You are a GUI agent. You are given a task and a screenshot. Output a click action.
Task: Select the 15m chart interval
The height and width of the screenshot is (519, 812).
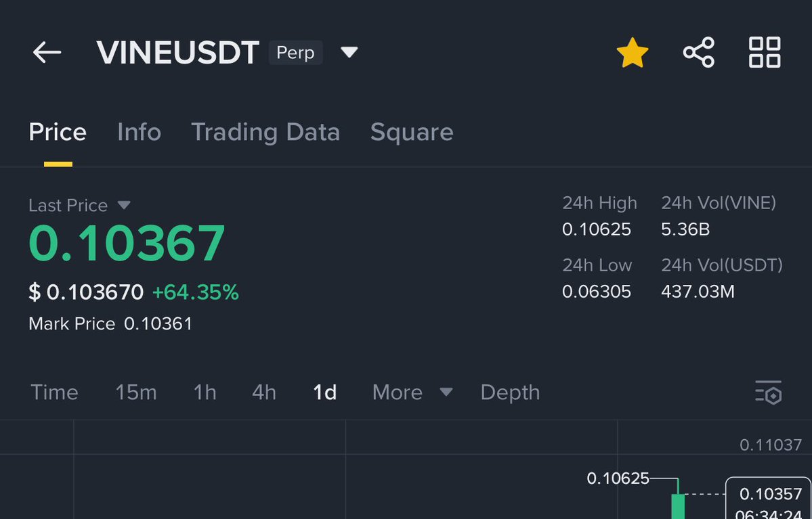pyautogui.click(x=135, y=392)
